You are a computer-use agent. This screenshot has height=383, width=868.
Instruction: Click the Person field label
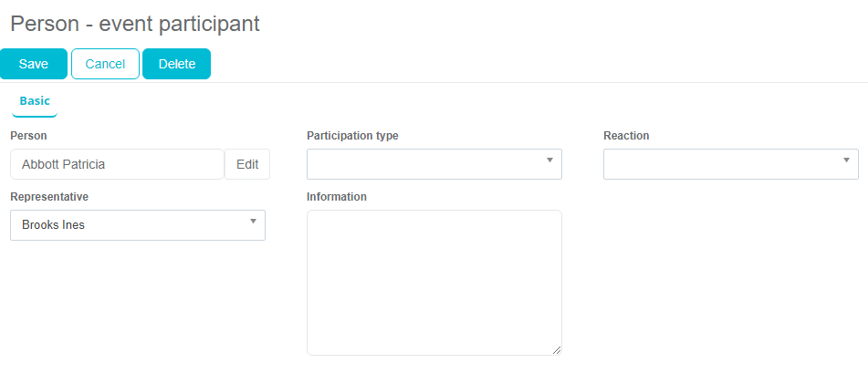pyautogui.click(x=28, y=136)
